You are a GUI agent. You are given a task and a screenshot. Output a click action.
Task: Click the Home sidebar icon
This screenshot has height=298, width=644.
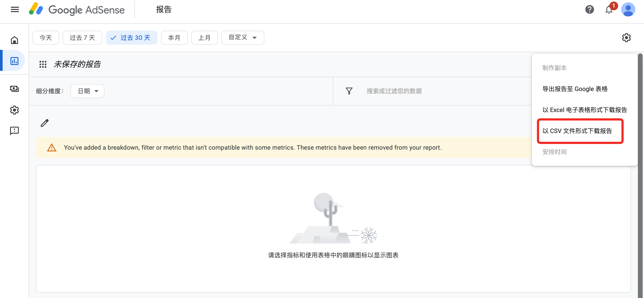coord(14,40)
